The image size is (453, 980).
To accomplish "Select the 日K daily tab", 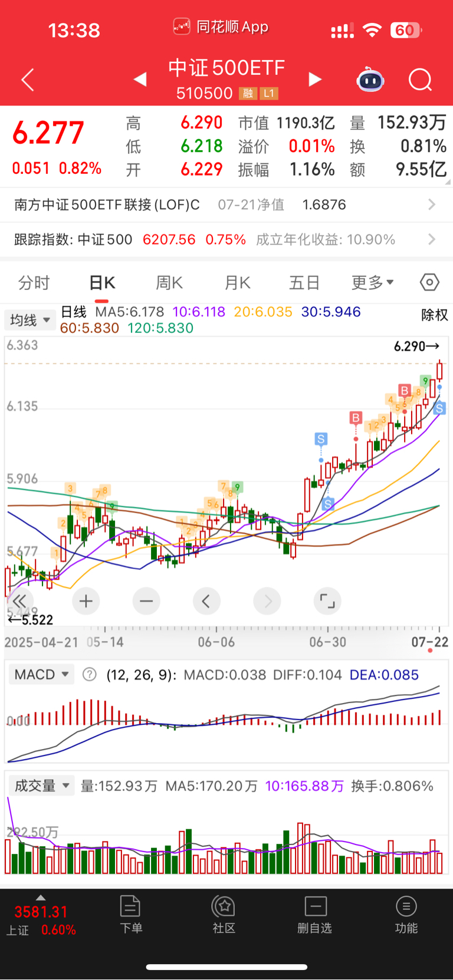I will pyautogui.click(x=102, y=283).
